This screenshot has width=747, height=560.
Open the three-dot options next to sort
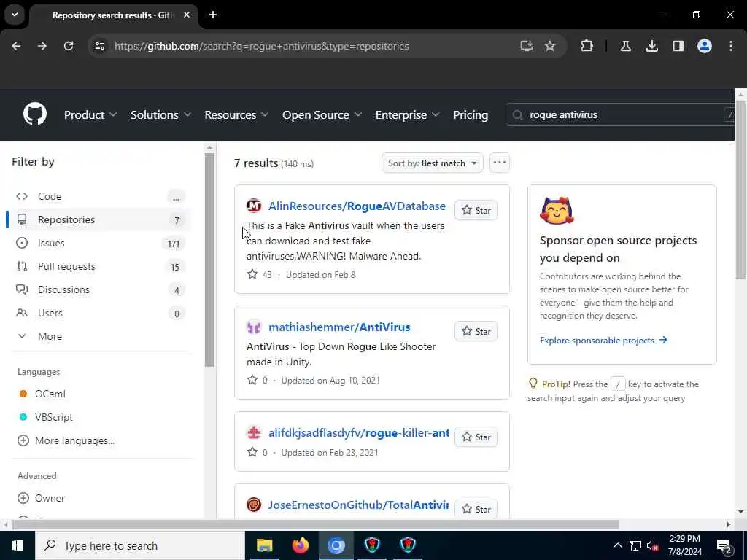tap(499, 163)
